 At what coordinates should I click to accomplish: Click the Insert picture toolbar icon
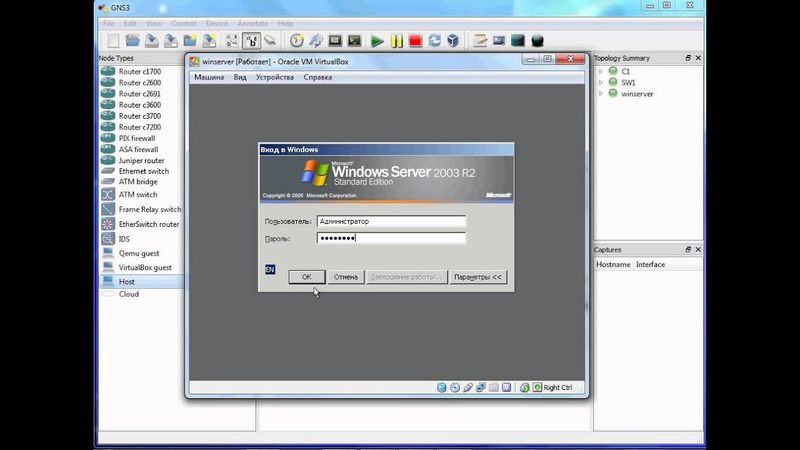498,41
